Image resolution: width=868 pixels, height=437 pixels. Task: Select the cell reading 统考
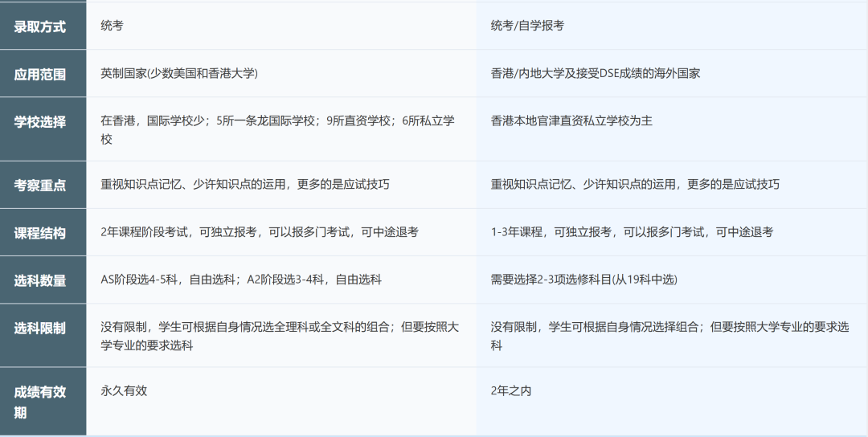tap(281, 26)
